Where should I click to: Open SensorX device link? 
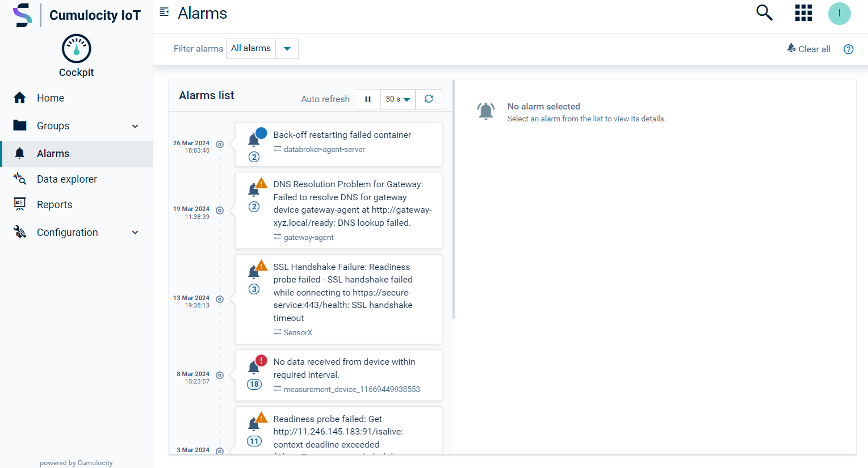(x=298, y=332)
